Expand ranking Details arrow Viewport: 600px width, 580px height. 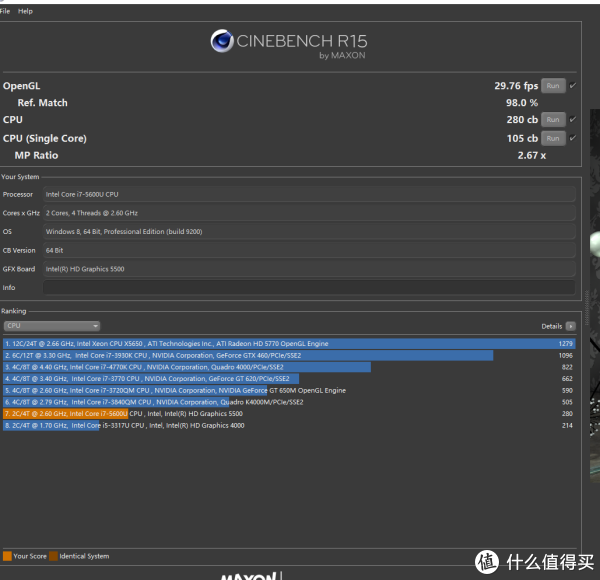[x=571, y=326]
